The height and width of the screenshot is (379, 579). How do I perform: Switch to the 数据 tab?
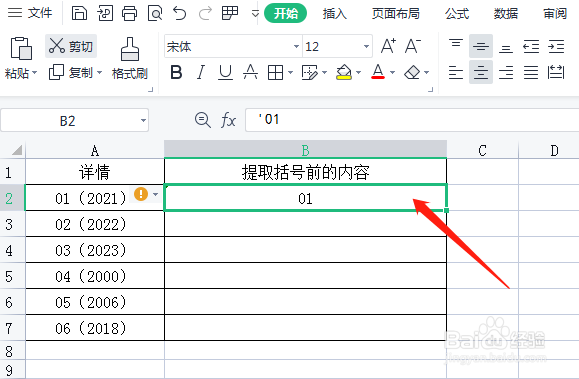(506, 14)
